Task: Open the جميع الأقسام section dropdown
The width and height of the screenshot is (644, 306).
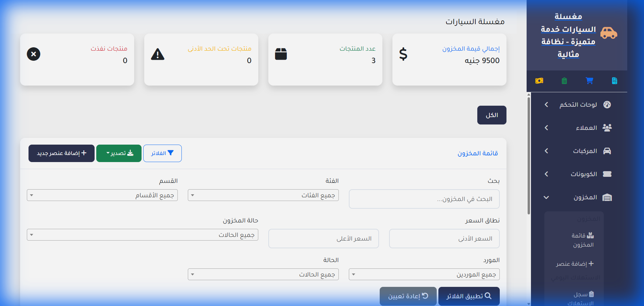Action: pos(102,195)
